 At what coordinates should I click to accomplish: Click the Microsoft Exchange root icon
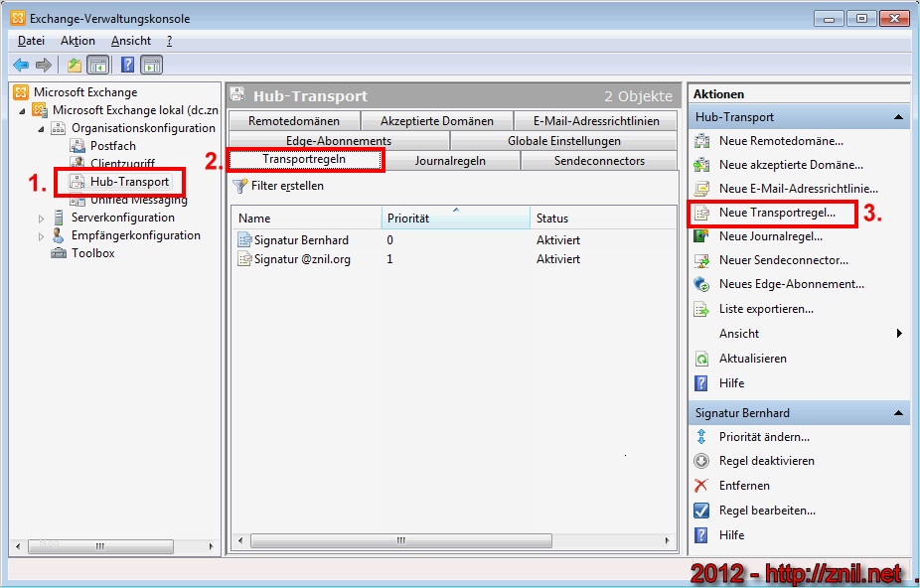point(21,92)
